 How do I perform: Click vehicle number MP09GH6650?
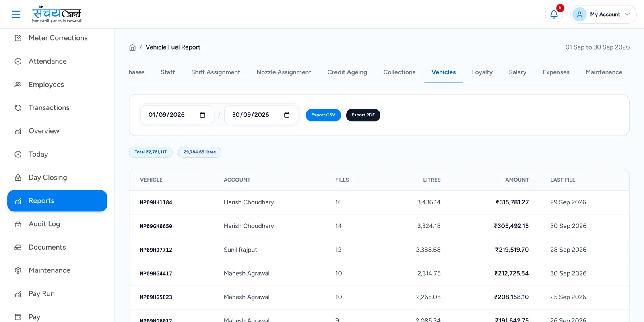tap(156, 227)
